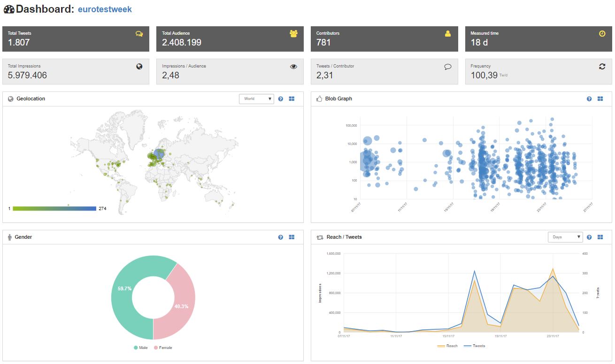Screen dimensions: 615x364
Task: Toggle the Female legend entry in Gender chart
Action: click(163, 348)
